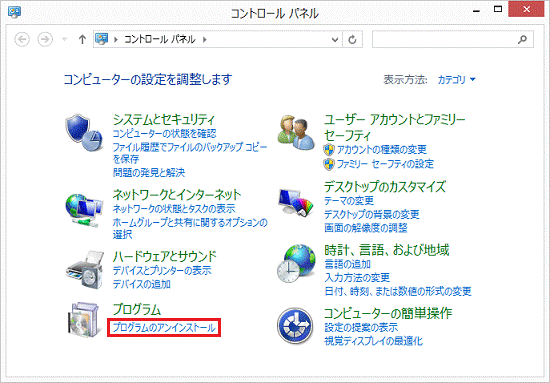
Task: Open デバイスとプリンターの表示 link
Action: [162, 271]
